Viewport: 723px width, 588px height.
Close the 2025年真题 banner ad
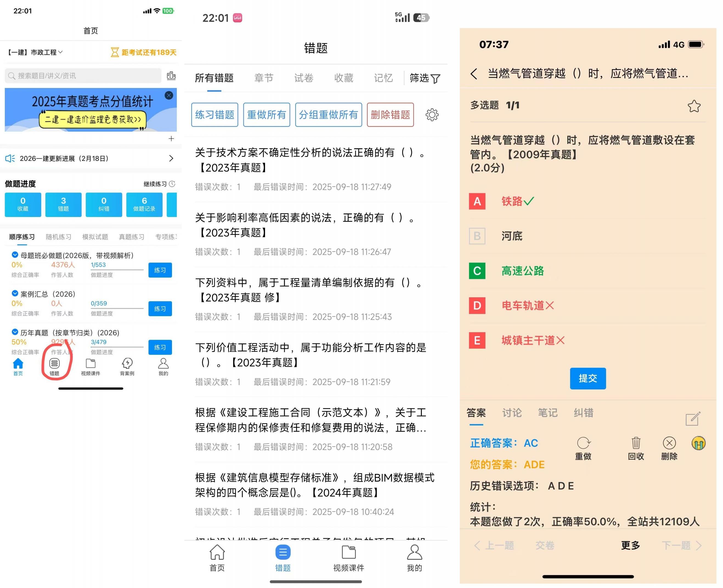(x=169, y=95)
